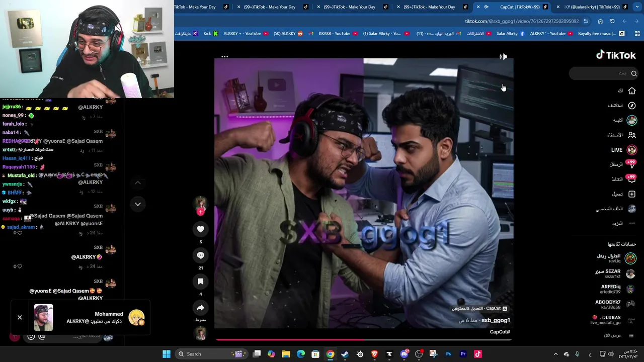Screen dimensions: 644x362
Task: Open File Explorer from the taskbar
Action: 286,354
